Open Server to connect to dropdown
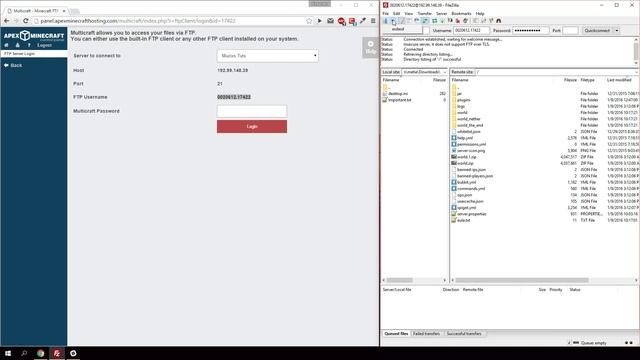Screen dimensions: 640x360 tap(267, 56)
